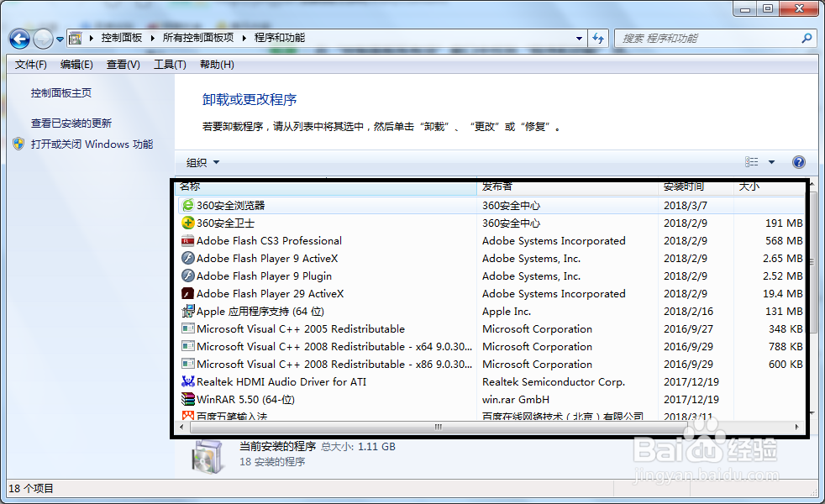Open help with the blue question icon
Viewport: 825px width, 504px height.
[x=798, y=162]
